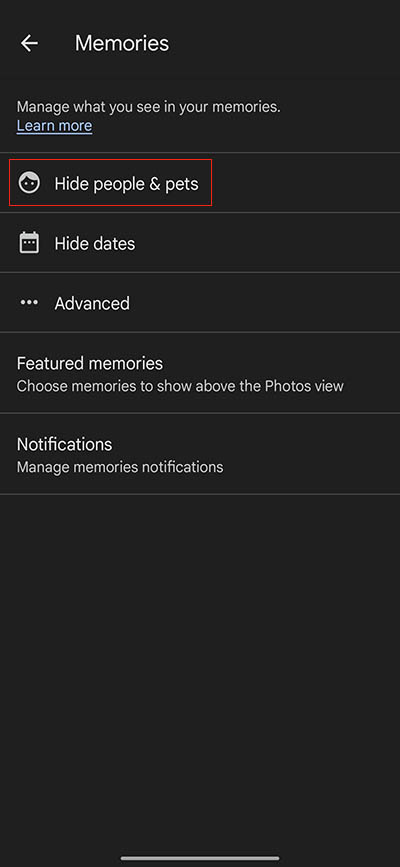The width and height of the screenshot is (400, 867).
Task: Tap the three-dot icon beside Advanced
Action: 29,302
